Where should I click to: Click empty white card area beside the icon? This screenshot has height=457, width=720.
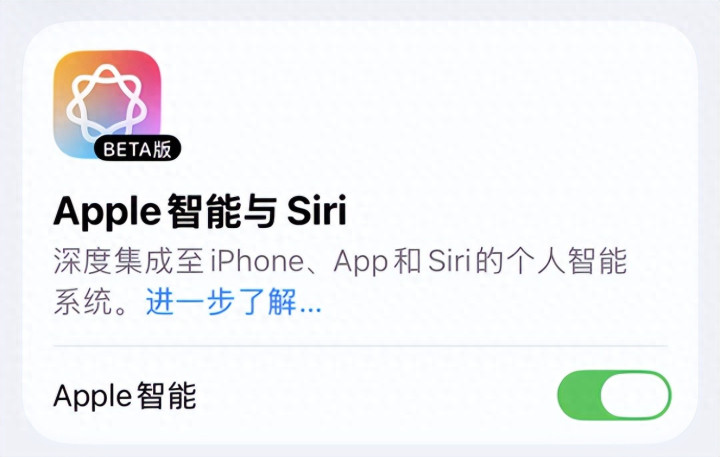tap(413, 106)
